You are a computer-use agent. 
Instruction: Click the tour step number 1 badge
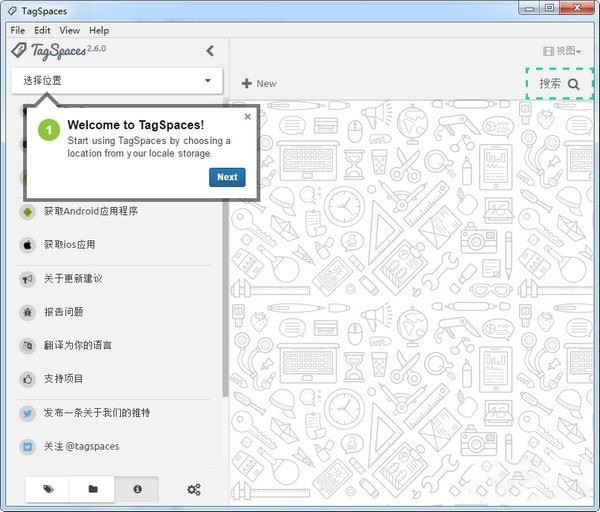[49, 130]
